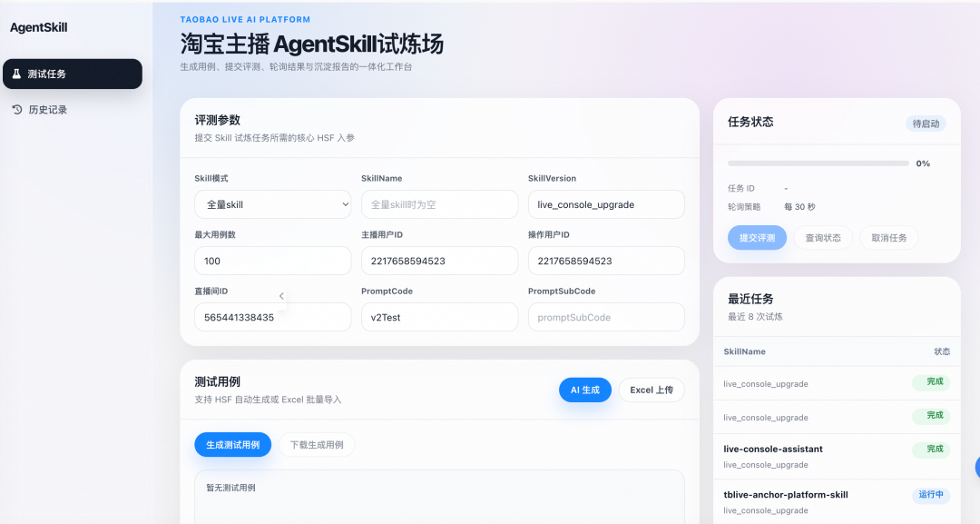The width and height of the screenshot is (980, 524).
Task: Click the AgentSkill logo text
Action: 39,27
